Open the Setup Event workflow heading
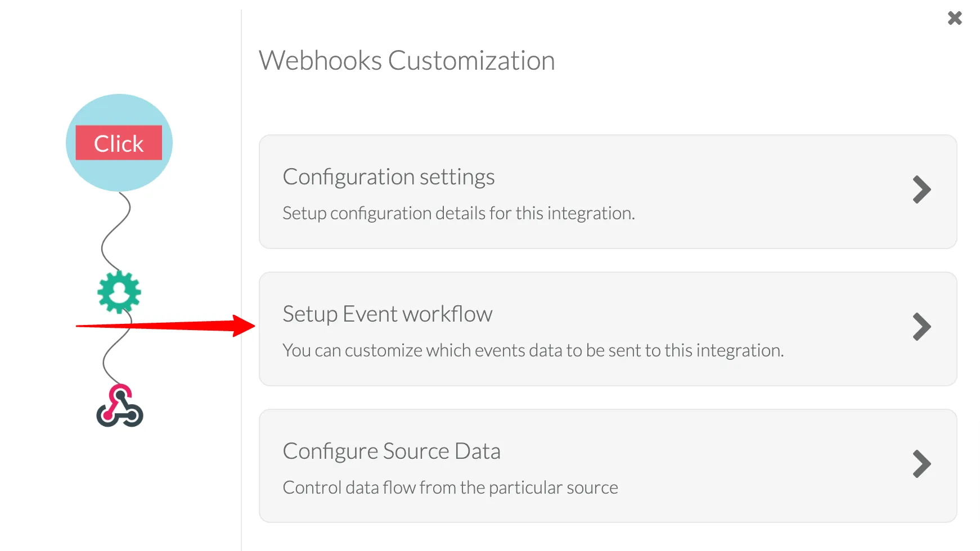Screen dimensions: 980x551 [x=388, y=314]
